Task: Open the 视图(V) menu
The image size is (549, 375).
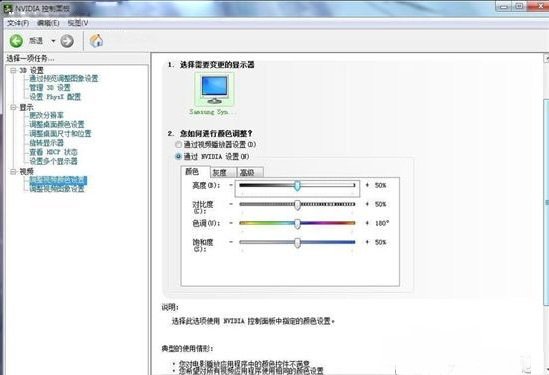Action: coord(78,23)
